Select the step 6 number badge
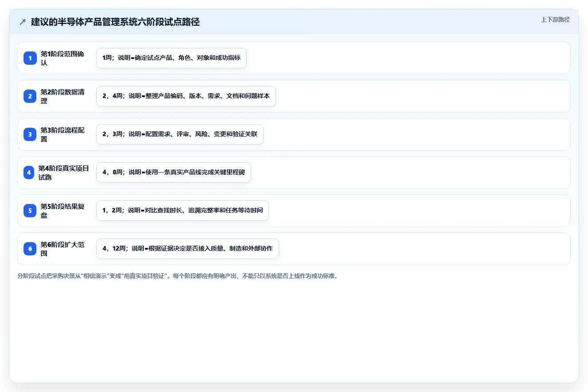 [x=30, y=249]
